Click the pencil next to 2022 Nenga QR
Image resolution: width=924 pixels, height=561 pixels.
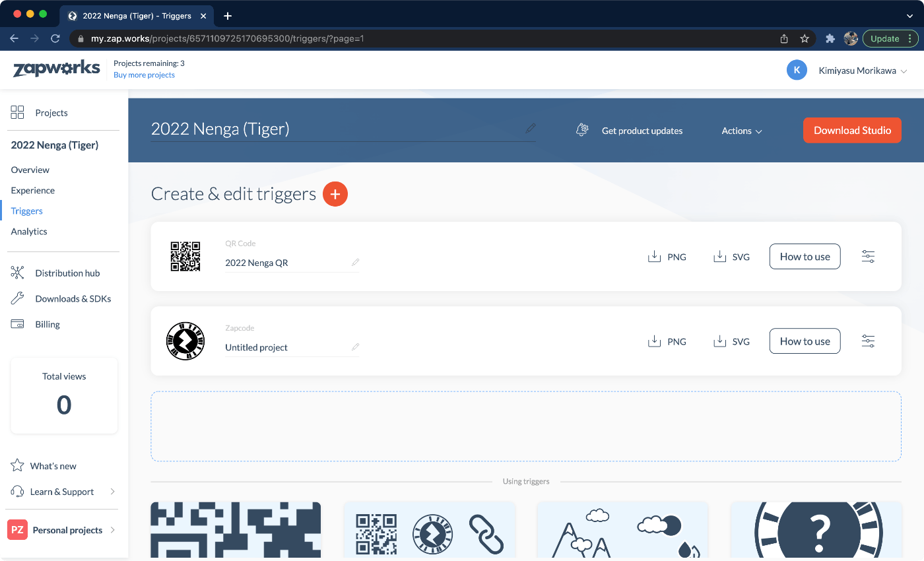click(355, 263)
